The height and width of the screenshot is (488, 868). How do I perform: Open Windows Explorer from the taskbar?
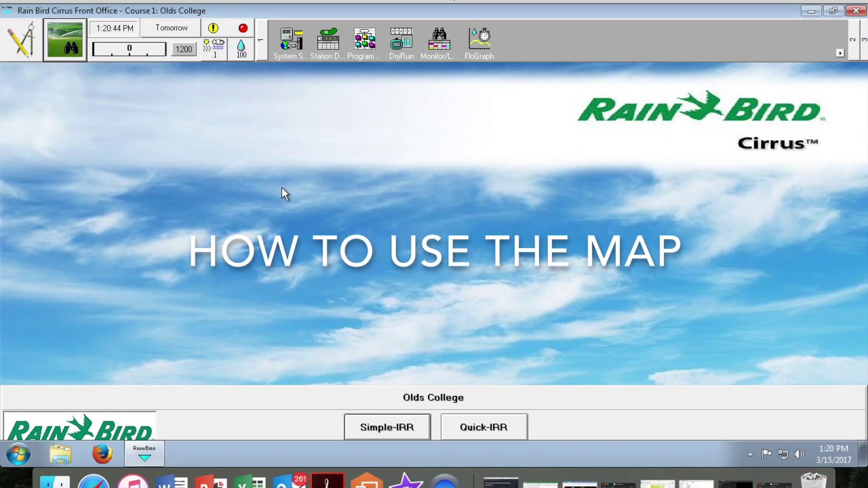click(x=60, y=454)
